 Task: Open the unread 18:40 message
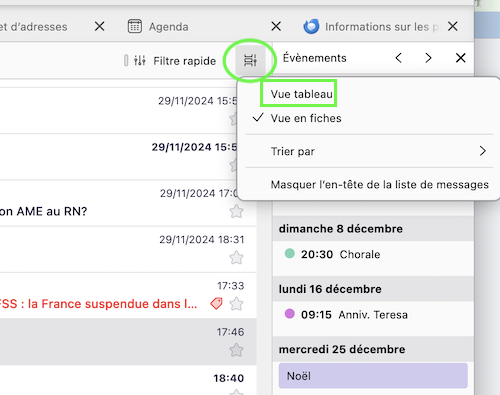click(128, 380)
